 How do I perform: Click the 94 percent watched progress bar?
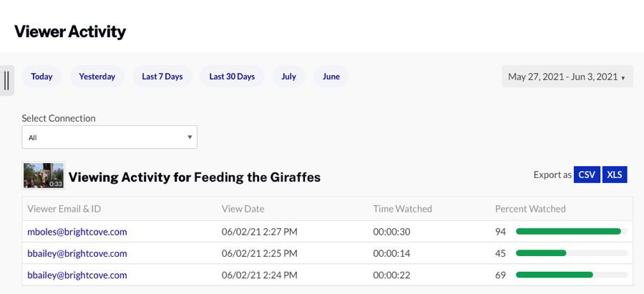point(571,232)
